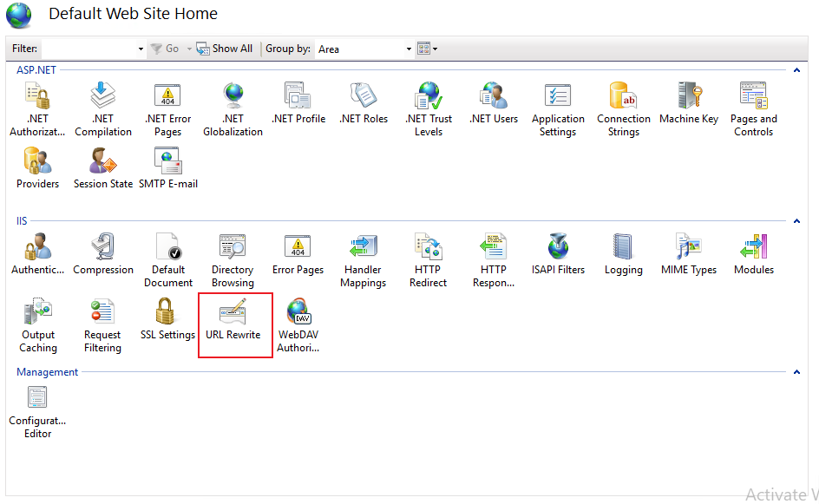Open .NET Error Pages
This screenshot has height=504, width=819.
click(167, 109)
